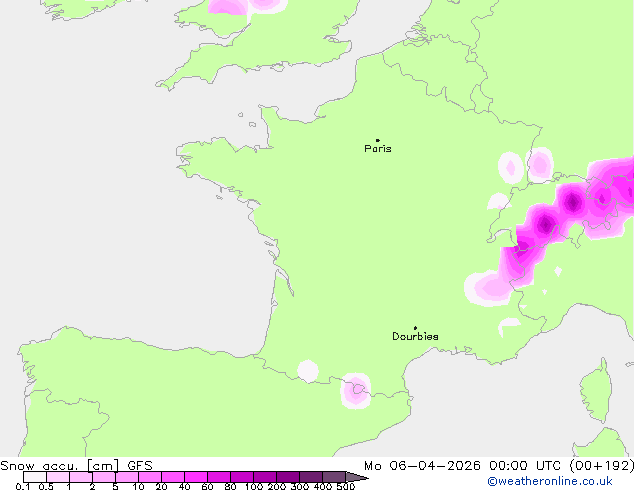The image size is (634, 490).
Task: Click the 'Snow accu. [cm] GFS' title
Action: pos(76,466)
